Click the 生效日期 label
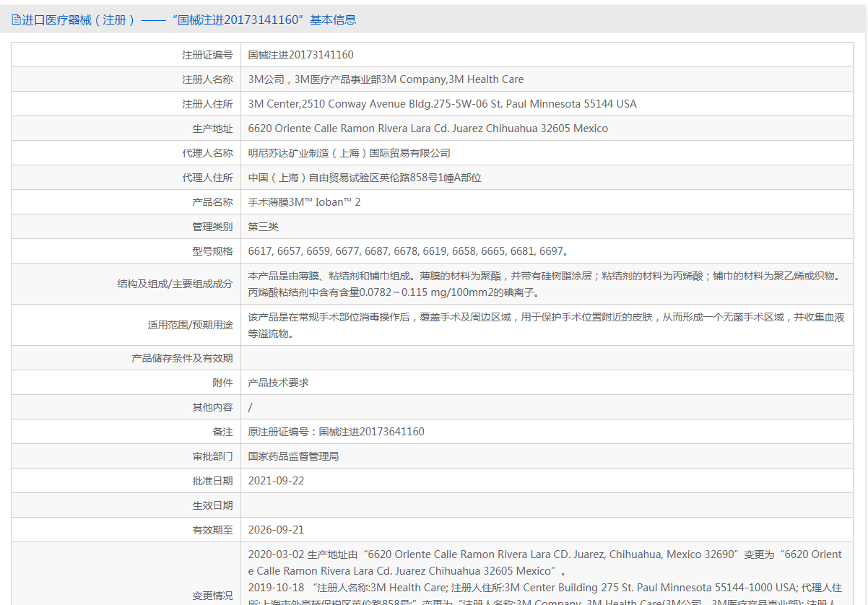Image resolution: width=868 pixels, height=605 pixels. pyautogui.click(x=212, y=505)
